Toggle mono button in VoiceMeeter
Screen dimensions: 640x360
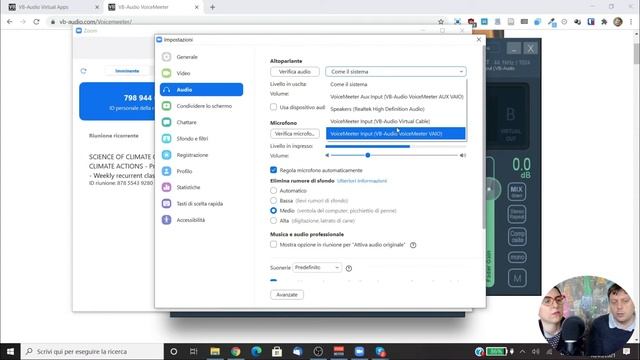pos(517,257)
